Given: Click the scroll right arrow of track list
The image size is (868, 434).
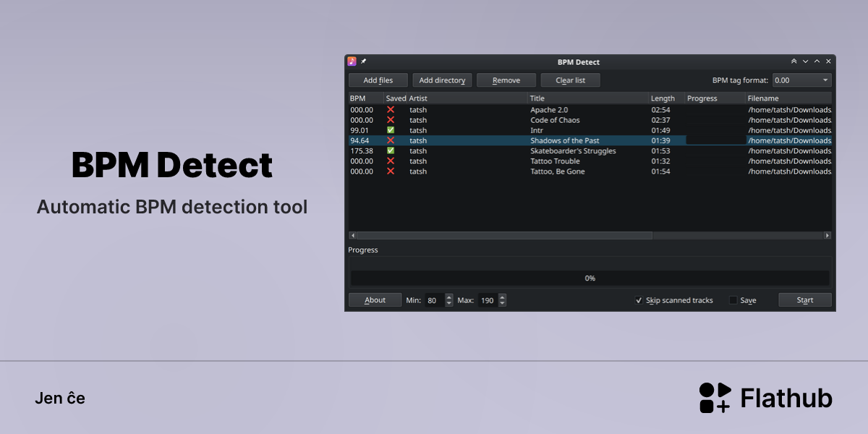Looking at the screenshot, I should click(827, 236).
